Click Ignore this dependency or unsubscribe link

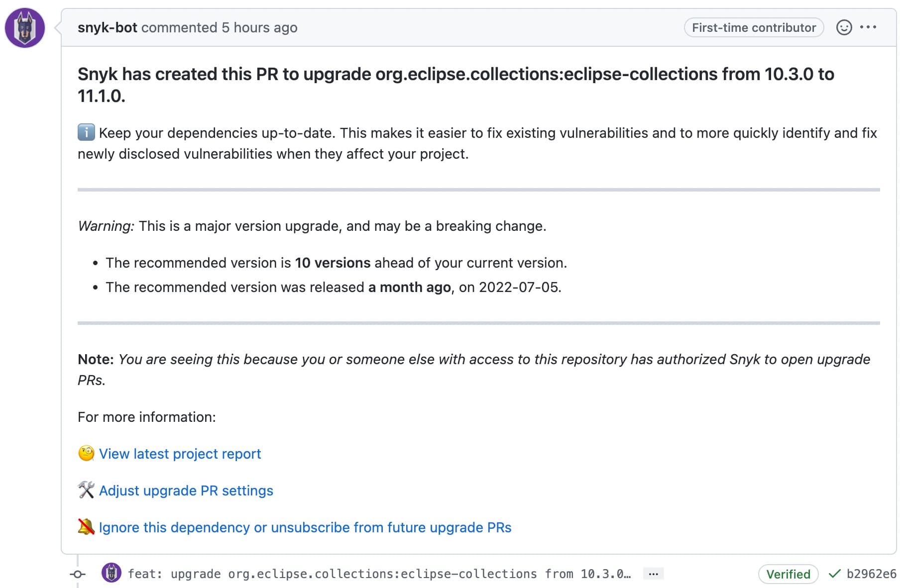(305, 527)
